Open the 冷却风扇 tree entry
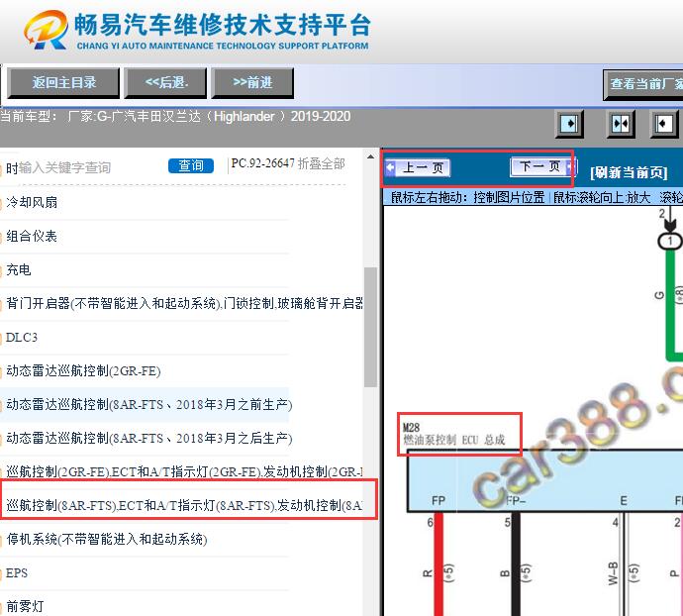 tap(32, 202)
